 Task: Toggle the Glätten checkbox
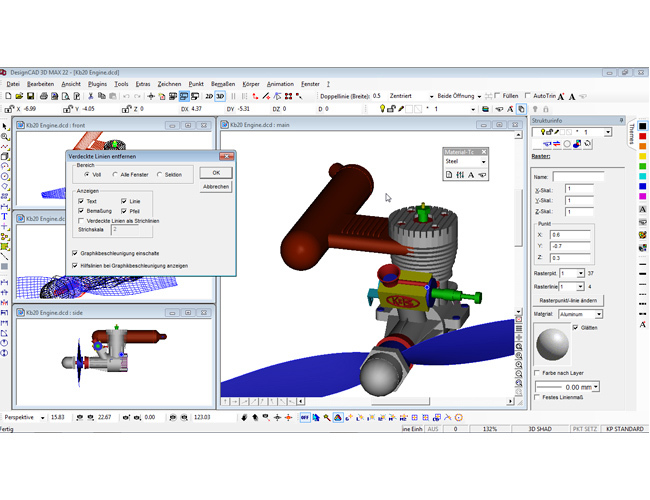(x=575, y=328)
